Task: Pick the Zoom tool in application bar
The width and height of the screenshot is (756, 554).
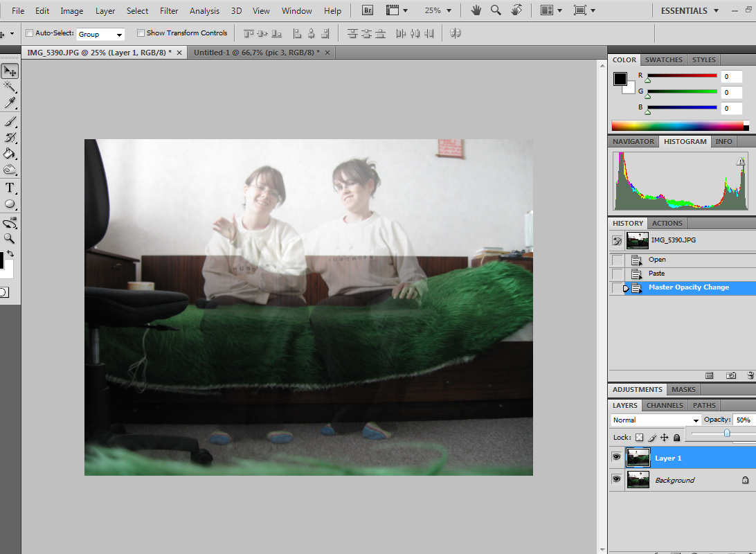Action: (x=496, y=10)
